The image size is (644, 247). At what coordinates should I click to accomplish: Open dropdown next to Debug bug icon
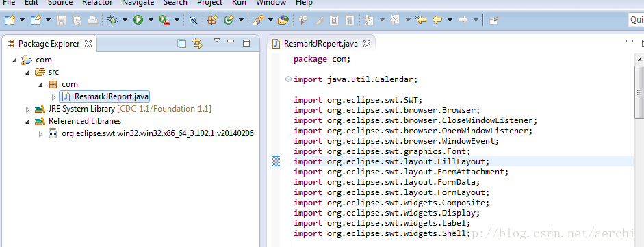[125, 20]
